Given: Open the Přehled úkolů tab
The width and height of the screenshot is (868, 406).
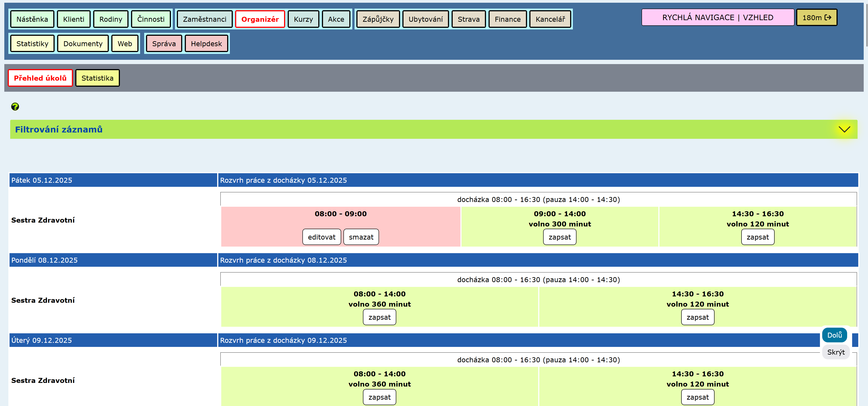Looking at the screenshot, I should [40, 78].
